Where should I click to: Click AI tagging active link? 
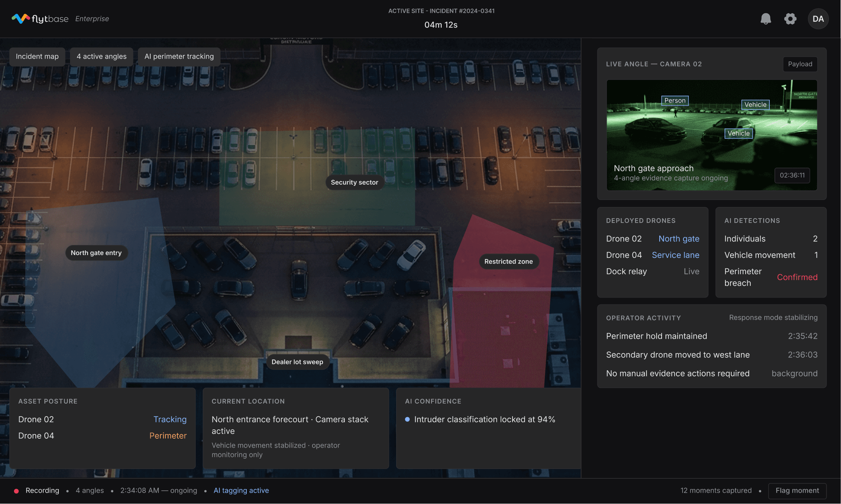pos(241,490)
